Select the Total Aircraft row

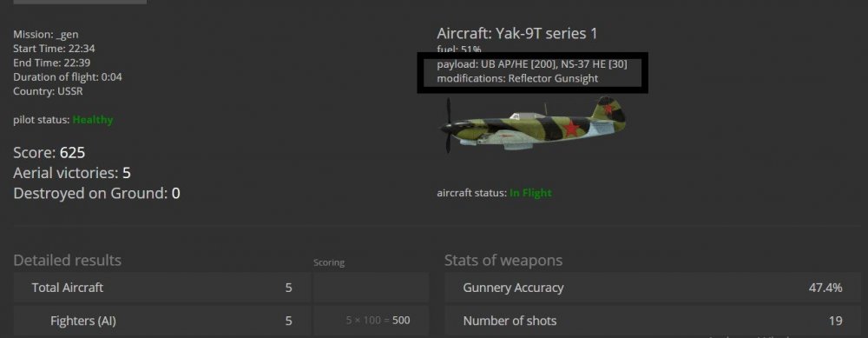pyautogui.click(x=161, y=288)
